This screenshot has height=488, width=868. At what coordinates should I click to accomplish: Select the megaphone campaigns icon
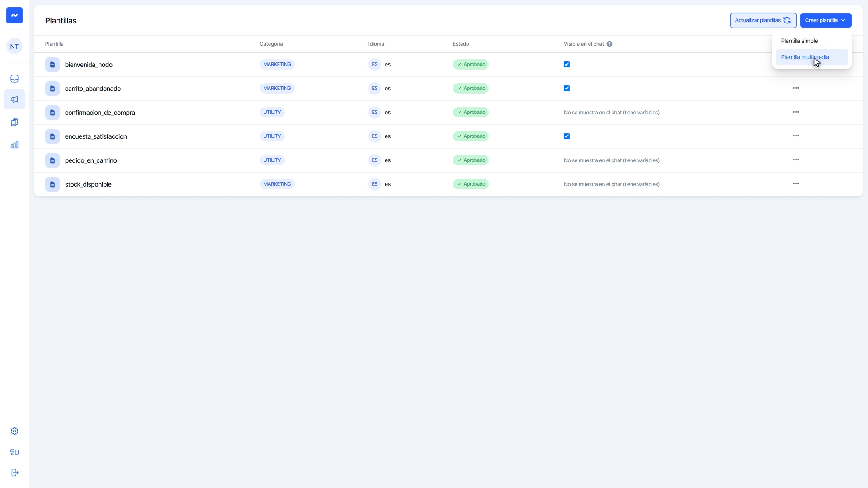tap(14, 99)
